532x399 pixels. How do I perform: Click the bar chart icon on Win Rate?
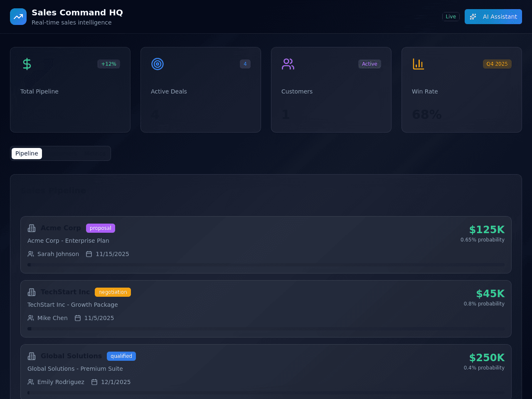click(419, 64)
